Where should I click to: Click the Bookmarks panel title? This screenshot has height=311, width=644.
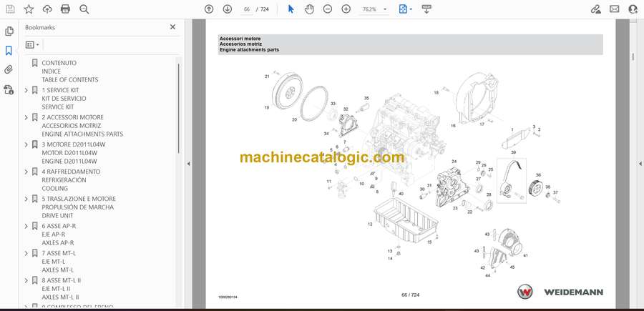[40, 27]
